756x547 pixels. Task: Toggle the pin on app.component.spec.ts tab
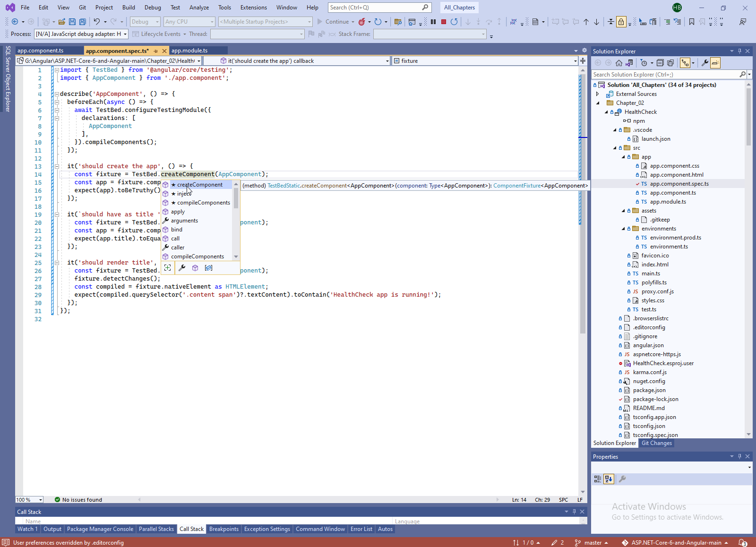point(155,51)
